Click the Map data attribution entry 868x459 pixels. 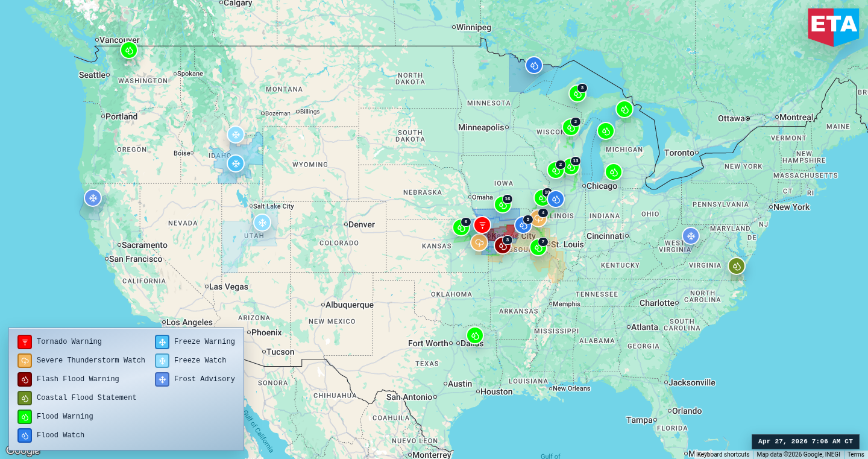(800, 454)
